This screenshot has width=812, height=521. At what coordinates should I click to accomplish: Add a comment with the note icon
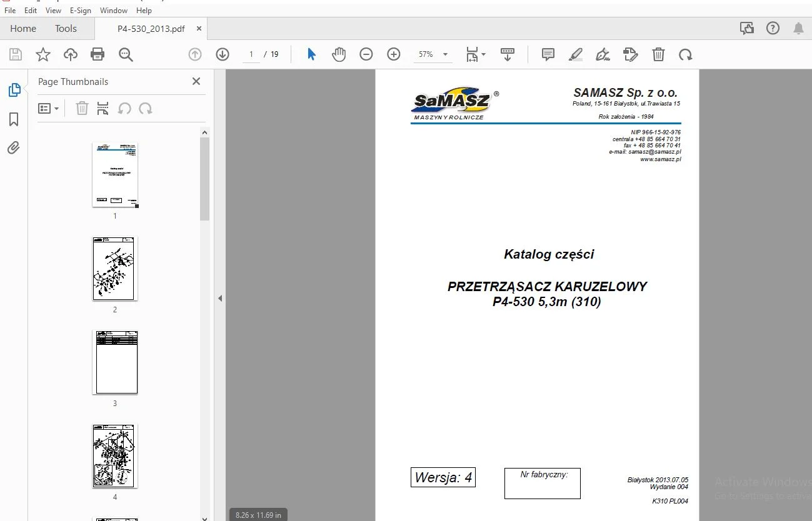click(x=548, y=54)
